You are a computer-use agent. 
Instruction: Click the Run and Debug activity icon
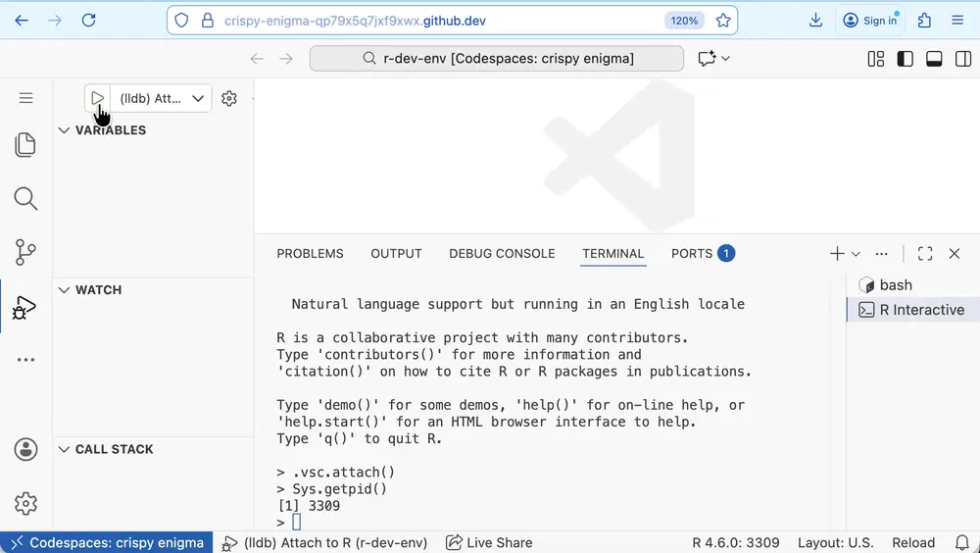(25, 308)
